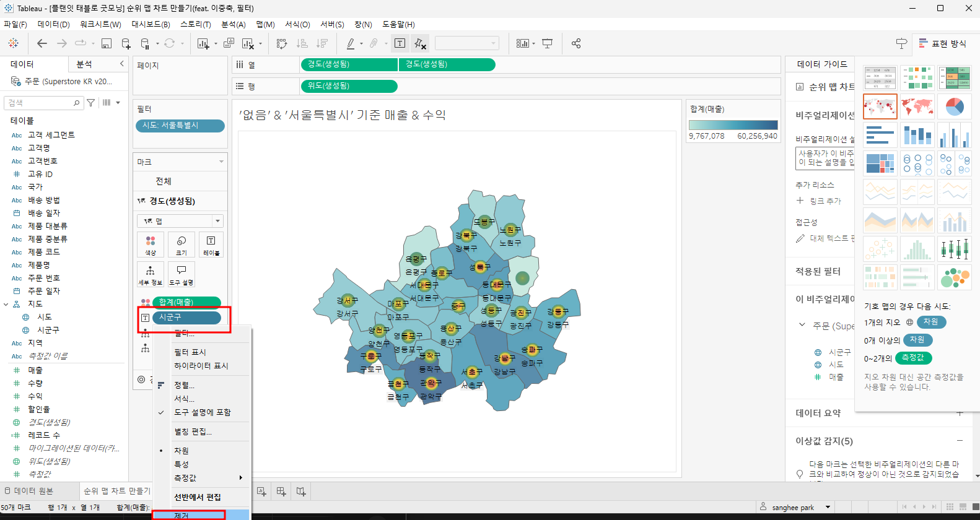This screenshot has height=520, width=980.
Task: Click the new dashboard tab icon at bottom
Action: pos(281,492)
